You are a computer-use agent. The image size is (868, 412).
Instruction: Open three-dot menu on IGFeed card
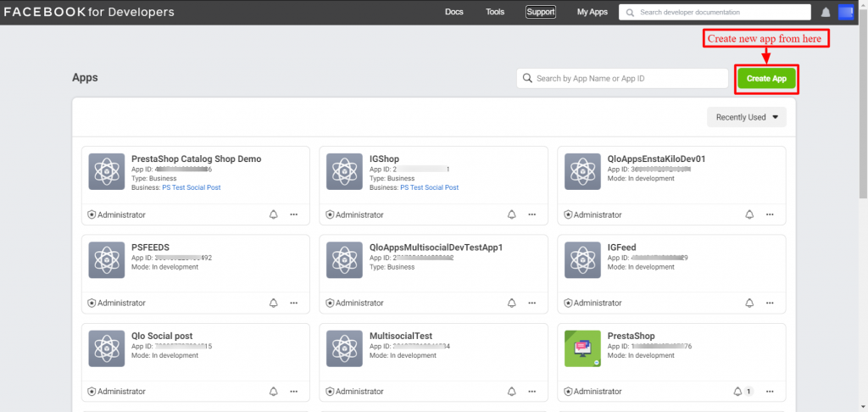(x=770, y=303)
